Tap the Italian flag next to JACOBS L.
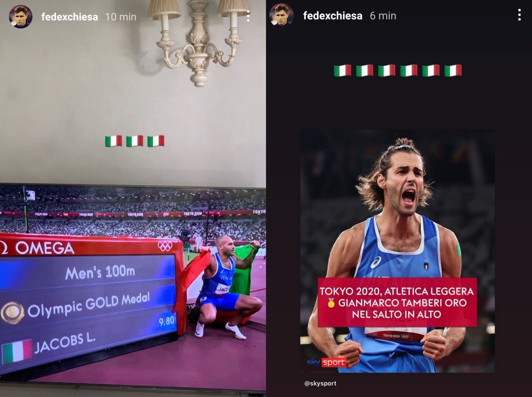This screenshot has width=532, height=397. coord(16,351)
